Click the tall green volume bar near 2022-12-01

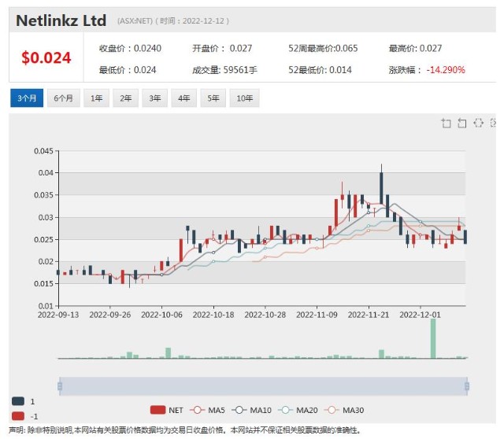point(433,338)
